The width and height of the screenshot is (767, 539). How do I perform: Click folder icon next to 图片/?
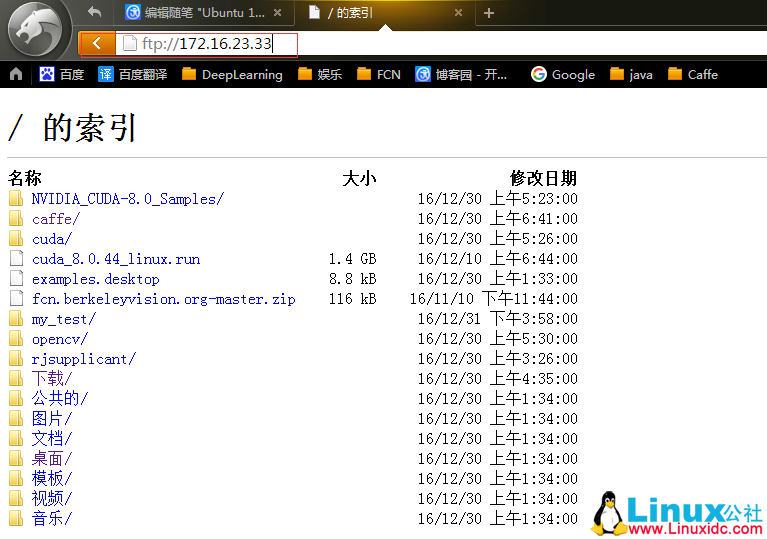tap(16, 418)
